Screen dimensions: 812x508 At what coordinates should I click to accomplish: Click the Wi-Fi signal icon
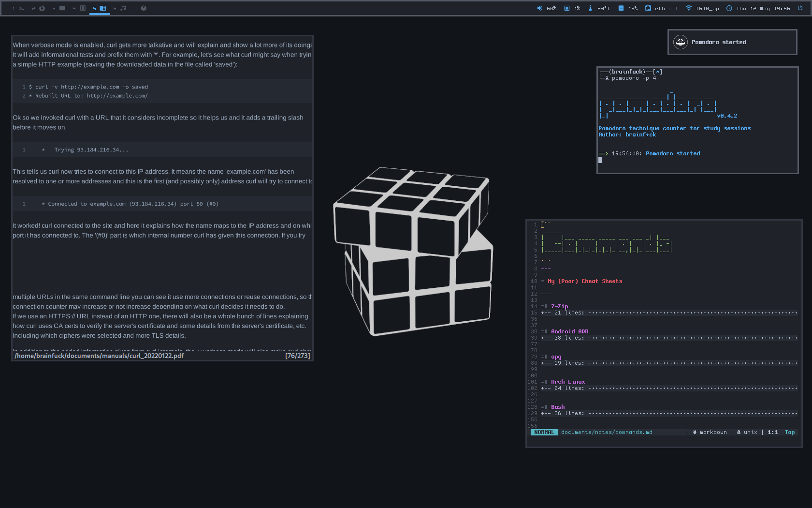point(688,8)
